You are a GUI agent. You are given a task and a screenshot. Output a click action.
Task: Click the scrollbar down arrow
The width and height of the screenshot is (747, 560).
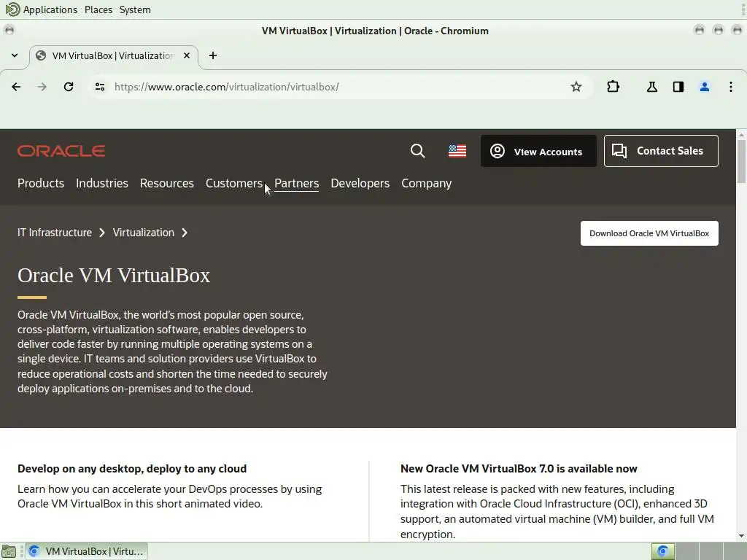(x=741, y=536)
